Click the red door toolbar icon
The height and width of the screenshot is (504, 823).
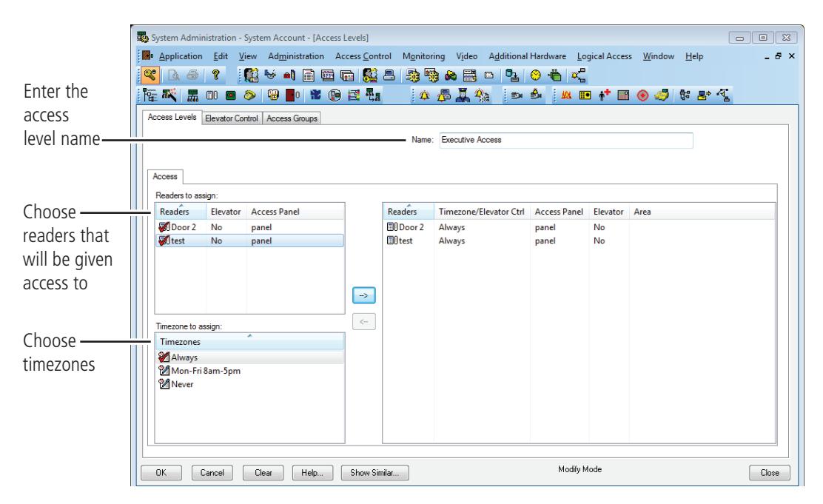tap(292, 95)
